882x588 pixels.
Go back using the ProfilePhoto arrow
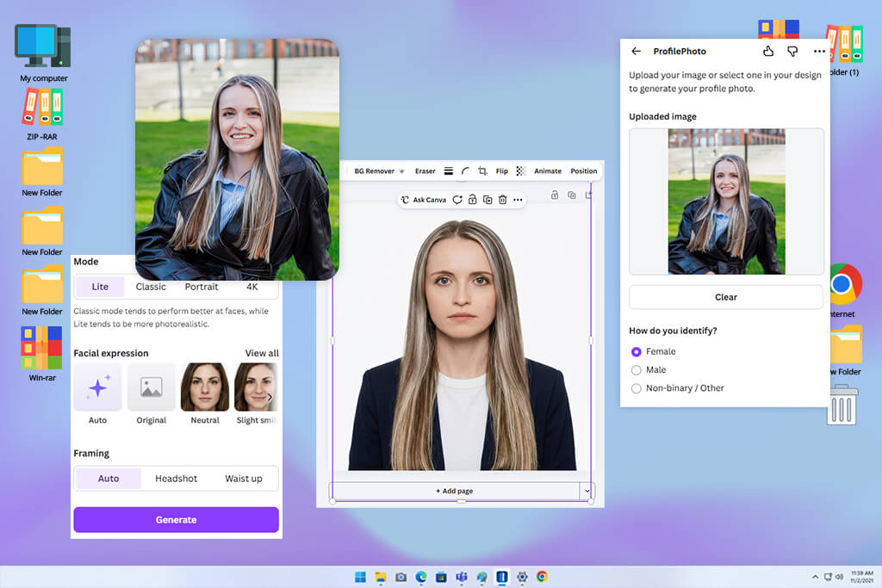[x=636, y=51]
